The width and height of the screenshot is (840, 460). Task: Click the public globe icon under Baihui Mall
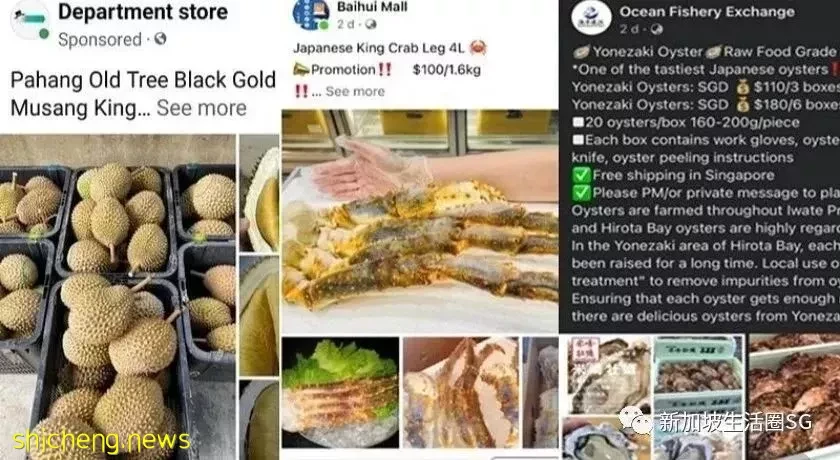(370, 24)
